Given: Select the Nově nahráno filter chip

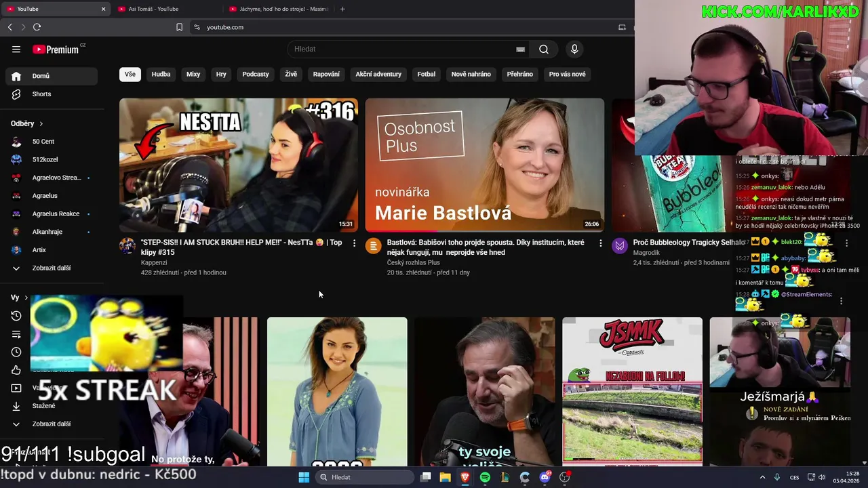Looking at the screenshot, I should [471, 74].
